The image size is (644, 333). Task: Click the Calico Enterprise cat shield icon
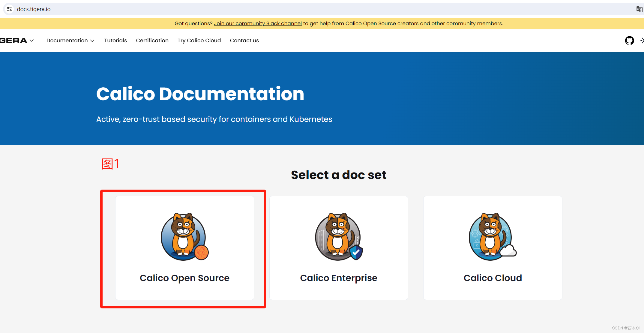(x=339, y=237)
